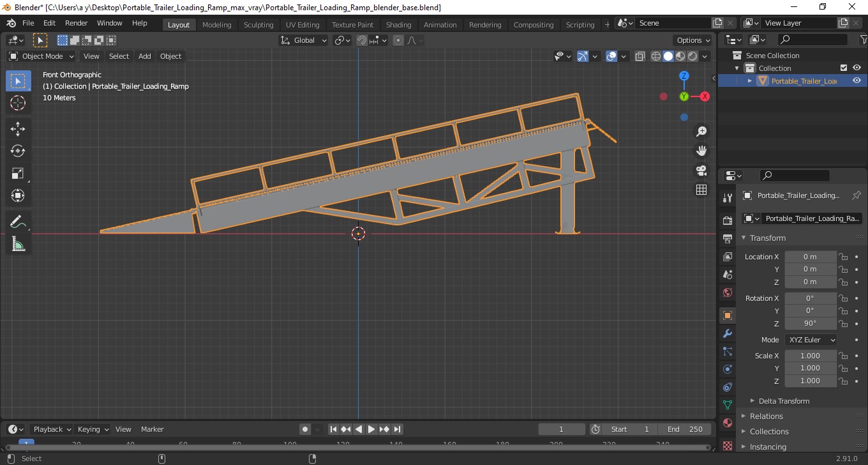The width and height of the screenshot is (868, 465).
Task: Open the Object Data mesh properties tab
Action: pos(728,405)
